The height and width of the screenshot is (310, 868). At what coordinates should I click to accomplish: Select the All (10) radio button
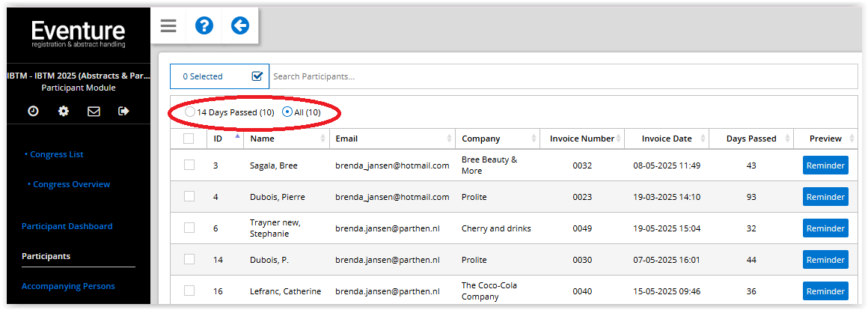pyautogui.click(x=287, y=112)
